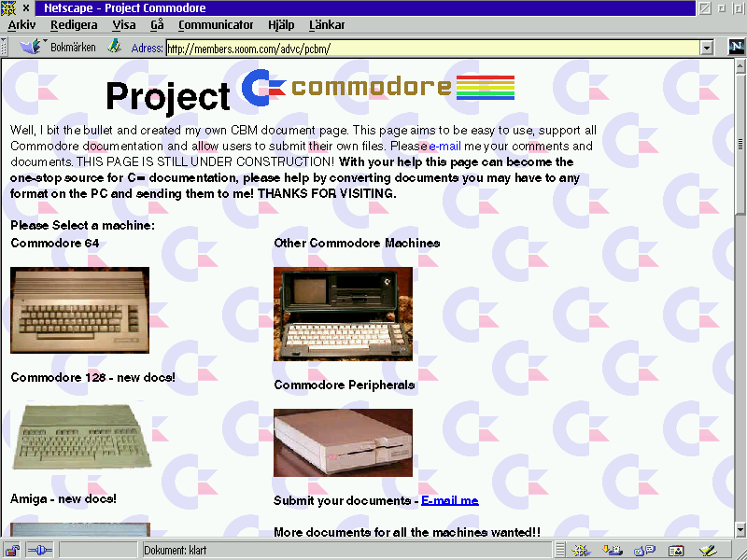Image resolution: width=747 pixels, height=560 pixels.
Task: Select the Commodore Peripherals disk drive image
Action: 343,442
